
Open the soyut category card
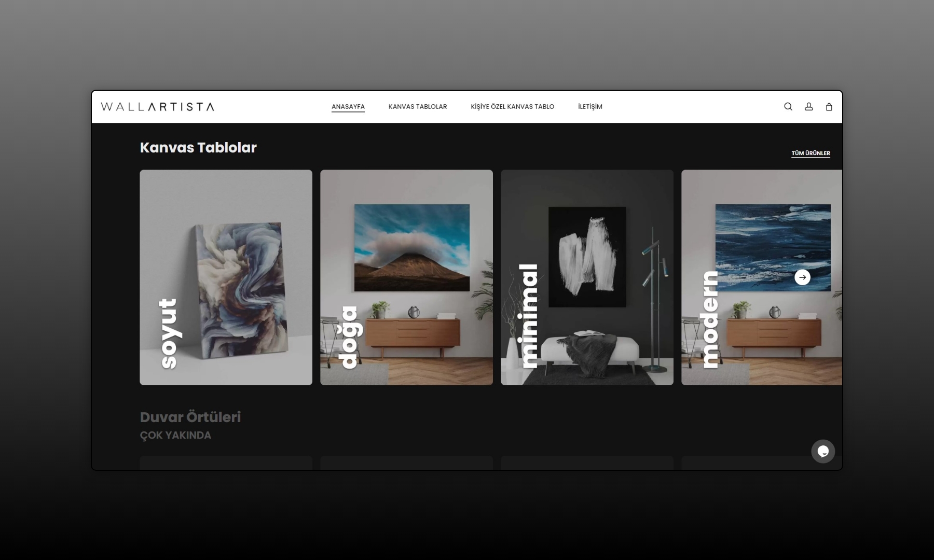coord(226,277)
